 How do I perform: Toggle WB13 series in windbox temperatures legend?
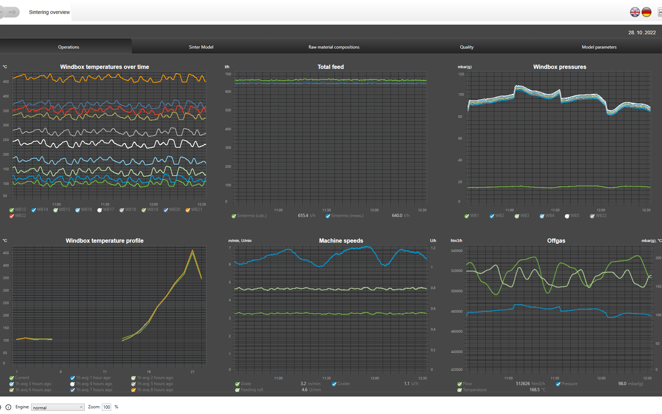(12, 210)
